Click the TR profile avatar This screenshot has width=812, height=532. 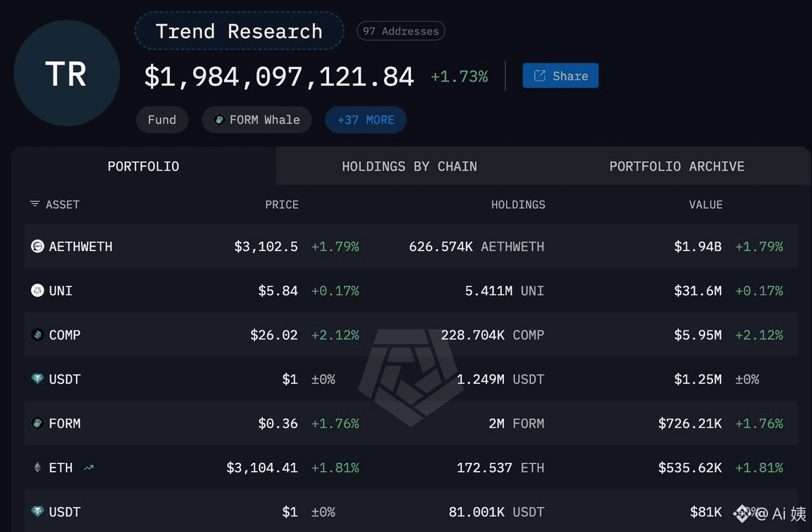pos(66,73)
